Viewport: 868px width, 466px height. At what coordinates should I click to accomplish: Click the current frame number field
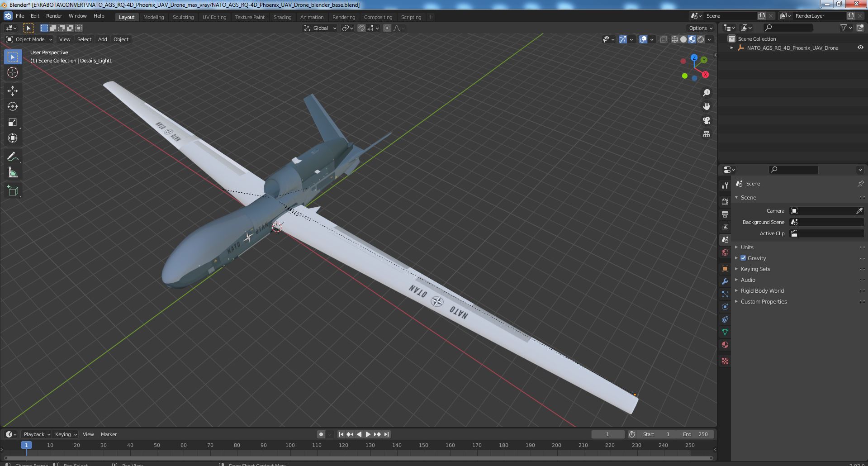607,434
